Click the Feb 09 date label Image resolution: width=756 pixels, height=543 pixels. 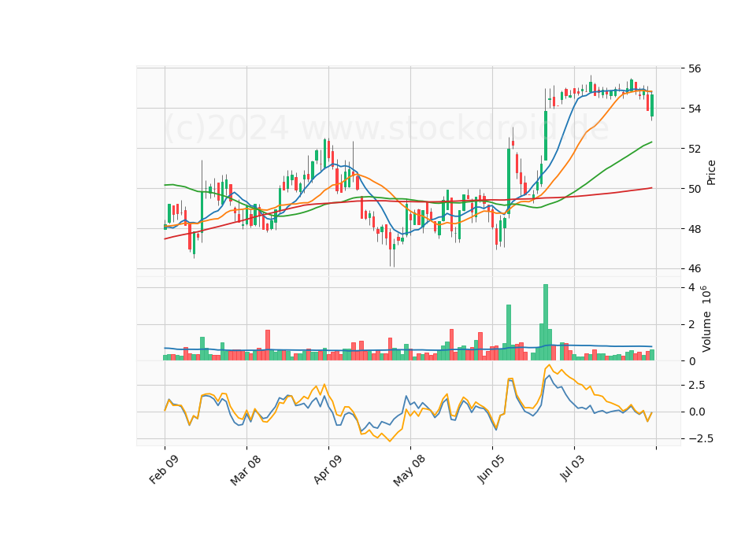[164, 469]
